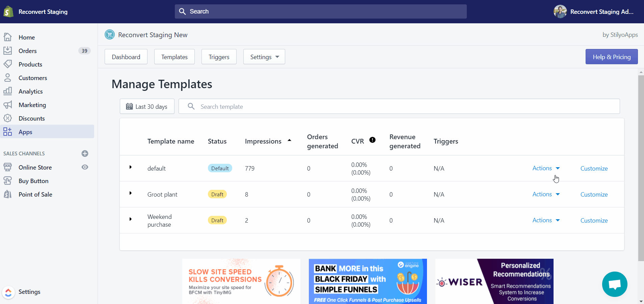The height and width of the screenshot is (304, 644).
Task: Click the Search template input field
Action: (x=399, y=106)
